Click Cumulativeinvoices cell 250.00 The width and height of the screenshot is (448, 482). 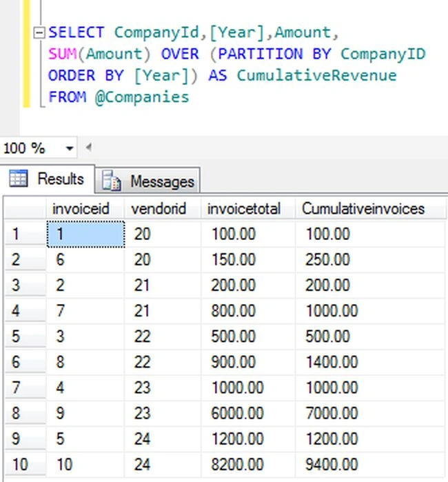(x=370, y=260)
